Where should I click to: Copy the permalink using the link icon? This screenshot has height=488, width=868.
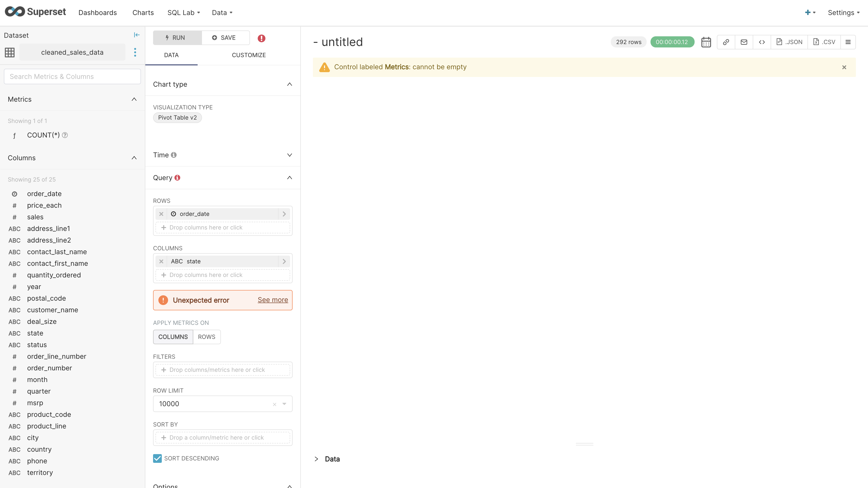(726, 42)
